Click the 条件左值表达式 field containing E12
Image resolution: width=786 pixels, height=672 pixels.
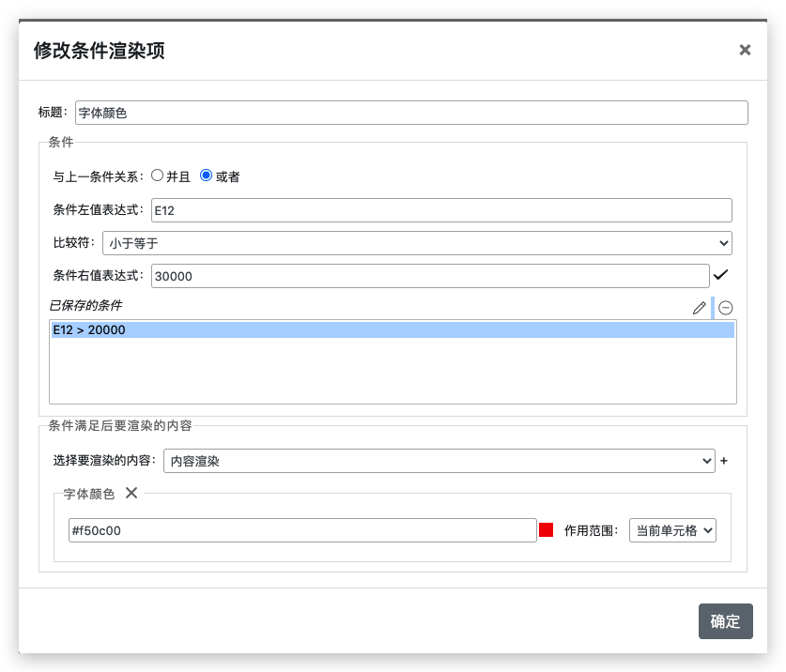click(441, 210)
